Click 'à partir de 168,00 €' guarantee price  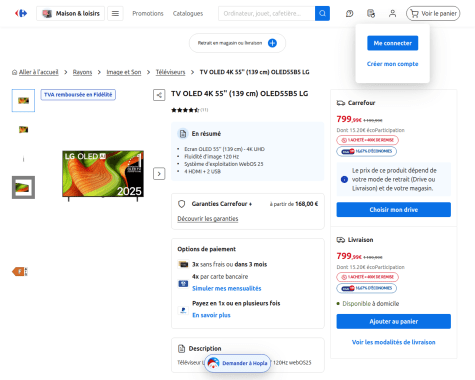[294, 204]
